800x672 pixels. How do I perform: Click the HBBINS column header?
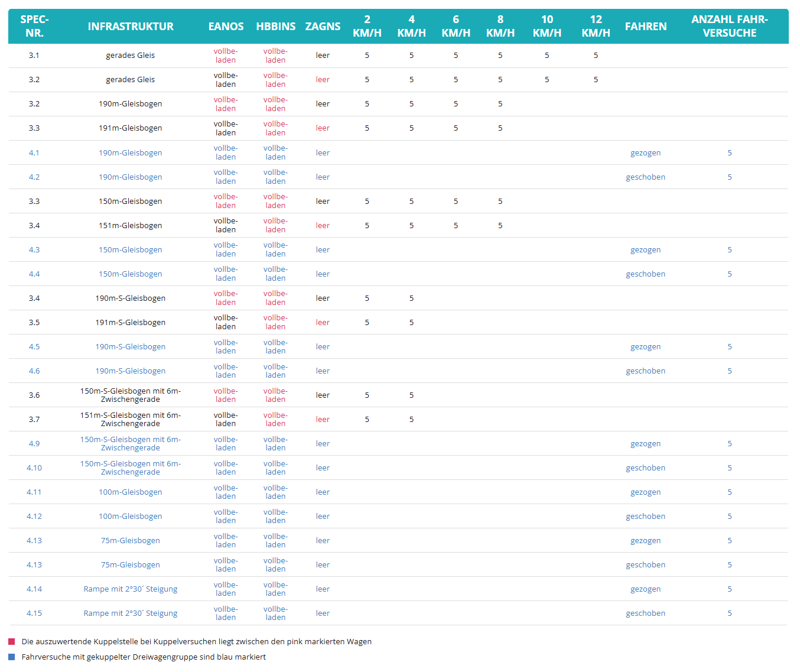275,27
